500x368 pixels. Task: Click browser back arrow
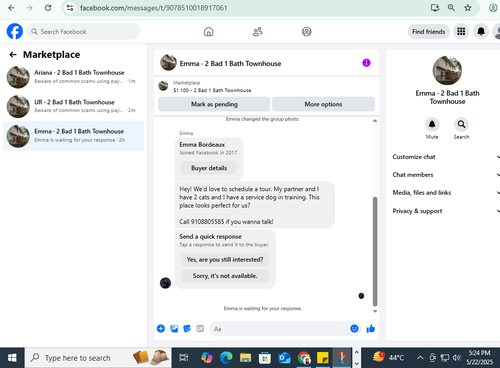(x=11, y=8)
